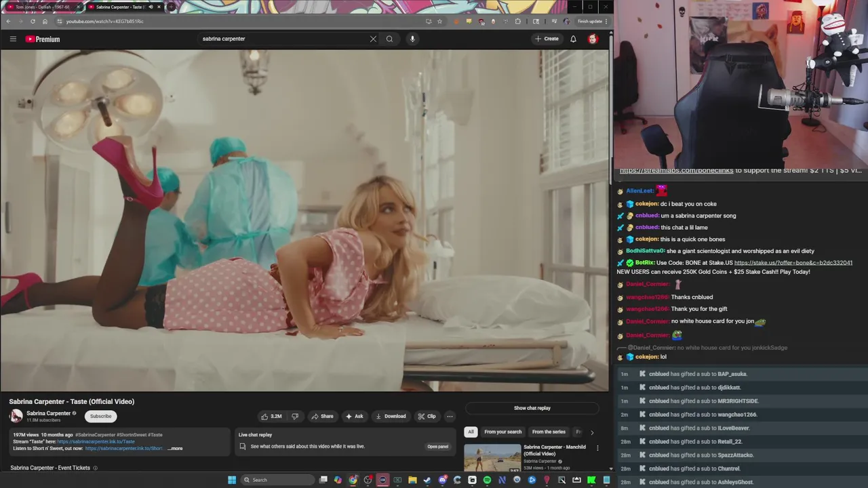Click the Windows taskbar search box
Image resolution: width=868 pixels, height=488 pixels.
278,480
